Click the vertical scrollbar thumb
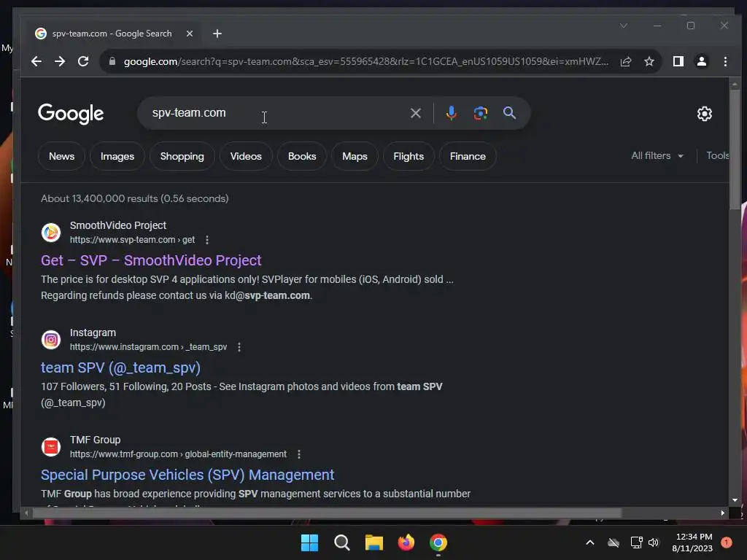Viewport: 747px width, 560px height. coord(735,149)
